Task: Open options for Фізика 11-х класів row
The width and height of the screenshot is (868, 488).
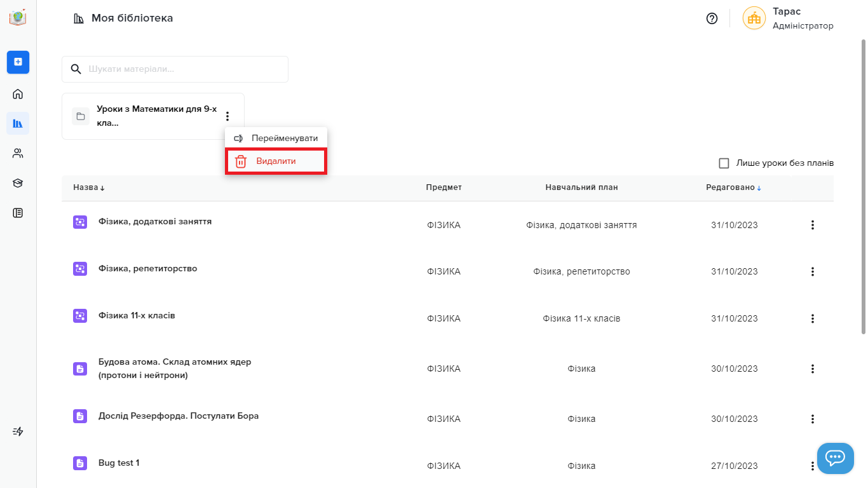Action: 812,319
